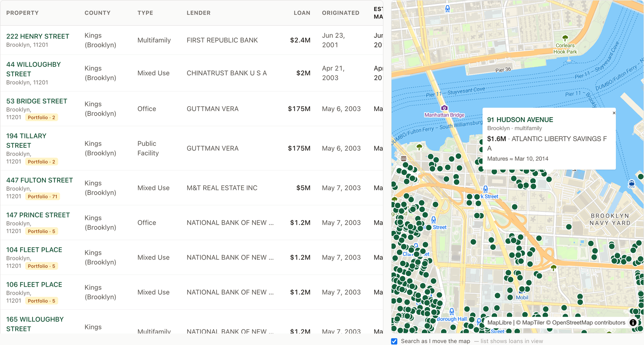Toggle Search as I move the map checkbox
This screenshot has height=345, width=644.
point(394,341)
